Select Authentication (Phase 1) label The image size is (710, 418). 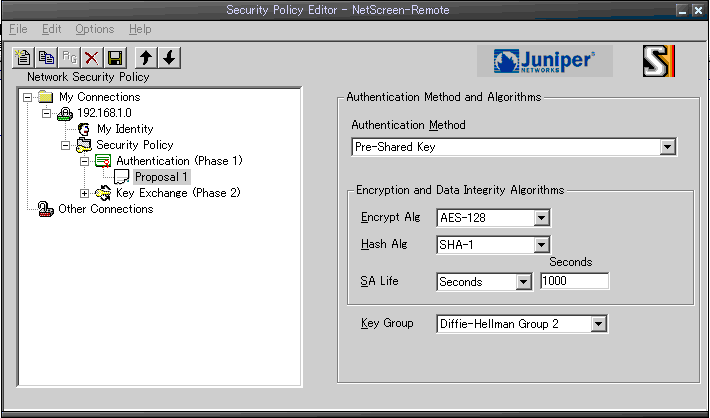179,161
